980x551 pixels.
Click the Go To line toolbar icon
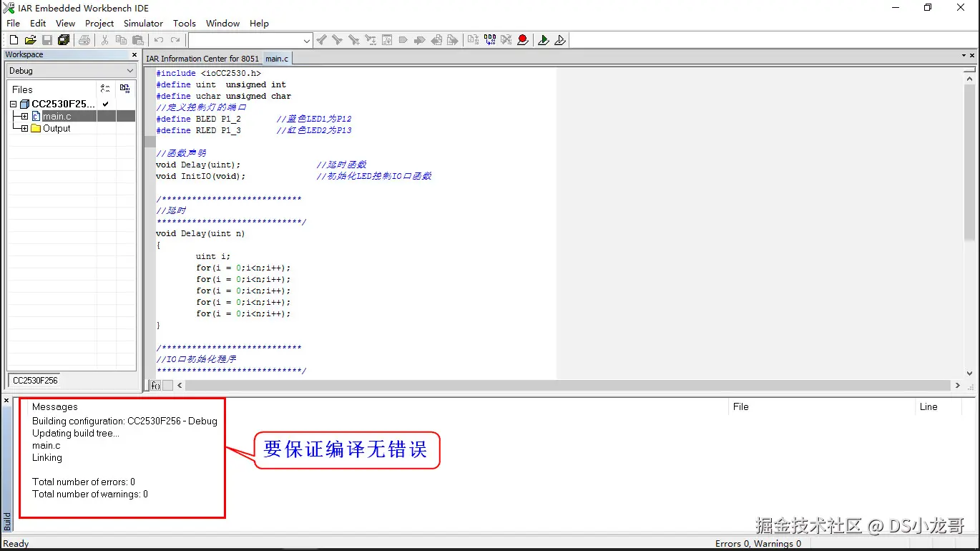(387, 40)
